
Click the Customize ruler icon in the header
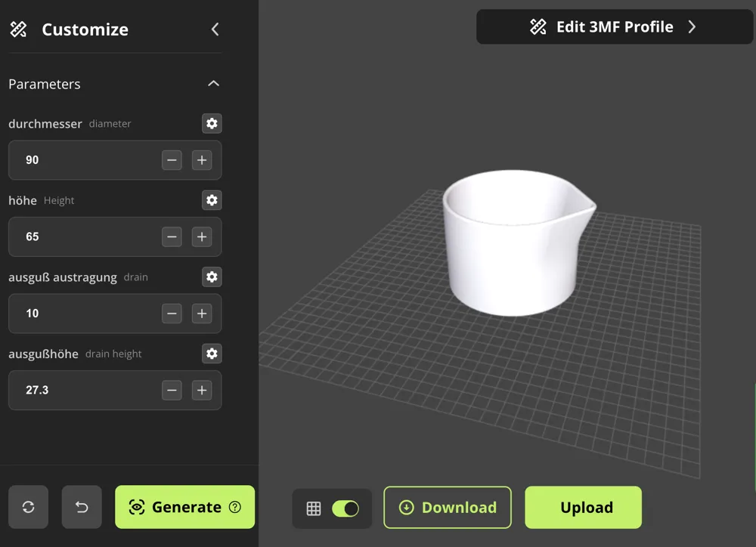coord(18,29)
